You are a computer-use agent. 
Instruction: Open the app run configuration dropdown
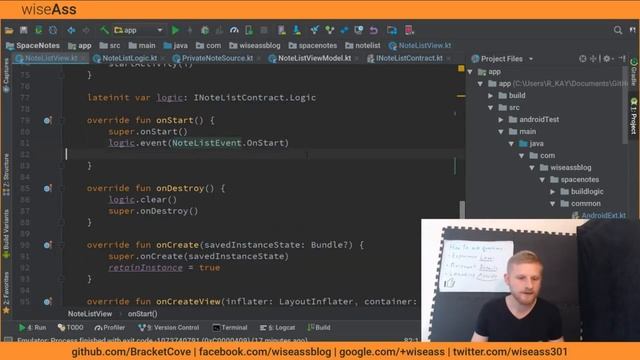[139, 30]
